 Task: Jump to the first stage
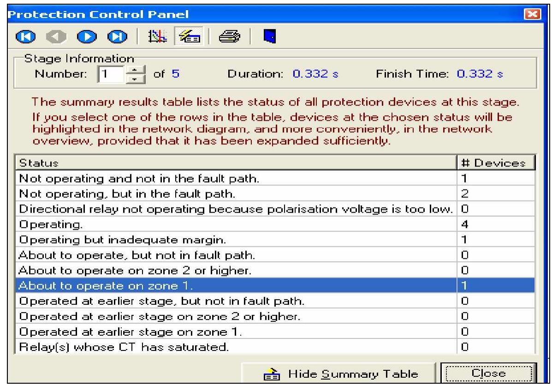(x=27, y=36)
